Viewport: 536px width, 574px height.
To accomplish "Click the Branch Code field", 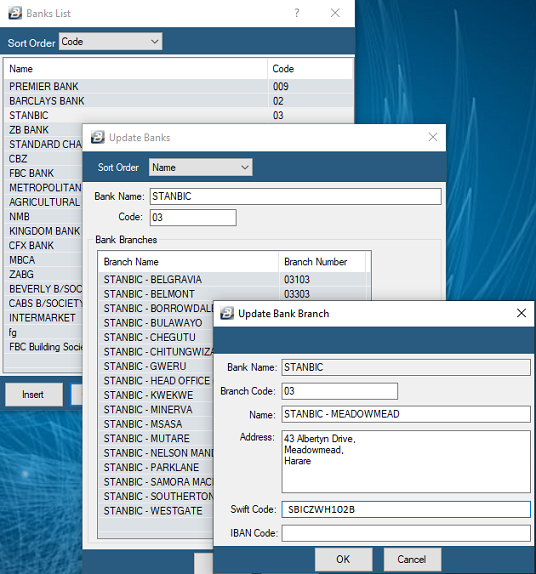I will [339, 391].
